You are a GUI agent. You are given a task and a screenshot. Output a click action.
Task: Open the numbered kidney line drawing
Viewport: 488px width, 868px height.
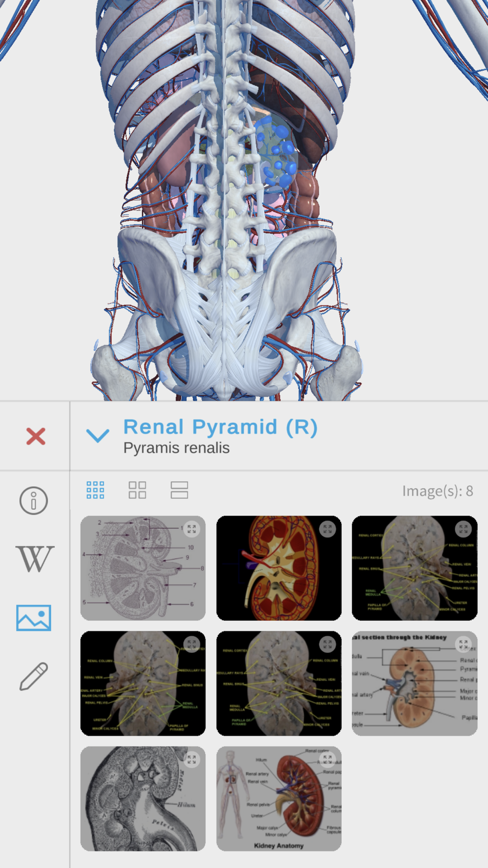tap(143, 568)
